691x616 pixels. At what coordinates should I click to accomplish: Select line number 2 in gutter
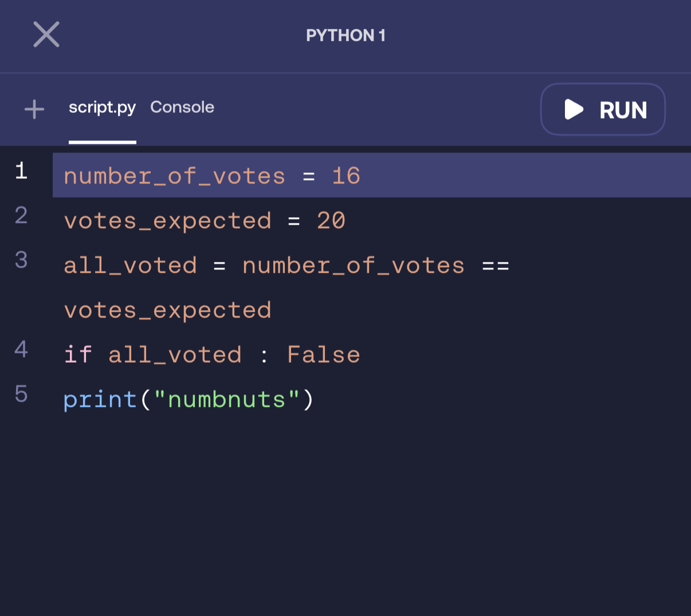[21, 215]
